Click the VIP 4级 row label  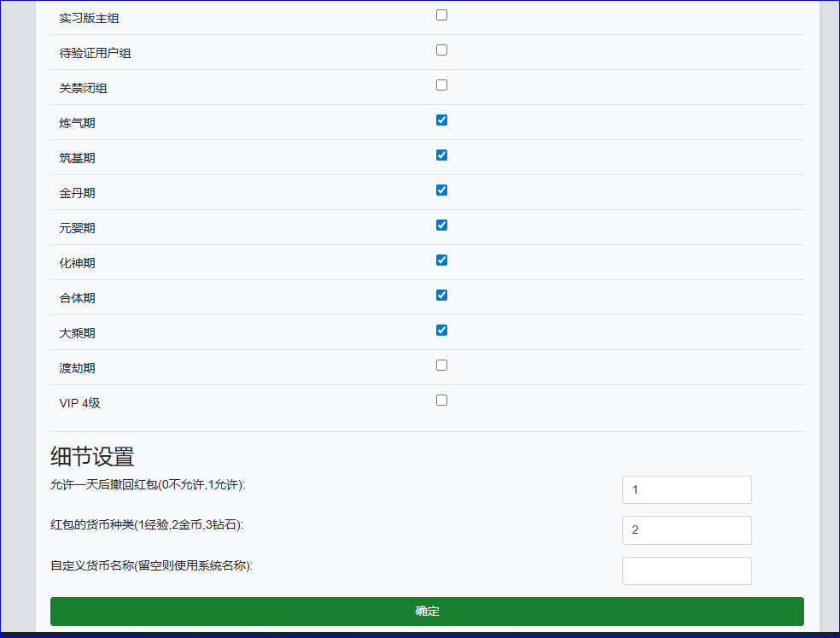[x=79, y=403]
